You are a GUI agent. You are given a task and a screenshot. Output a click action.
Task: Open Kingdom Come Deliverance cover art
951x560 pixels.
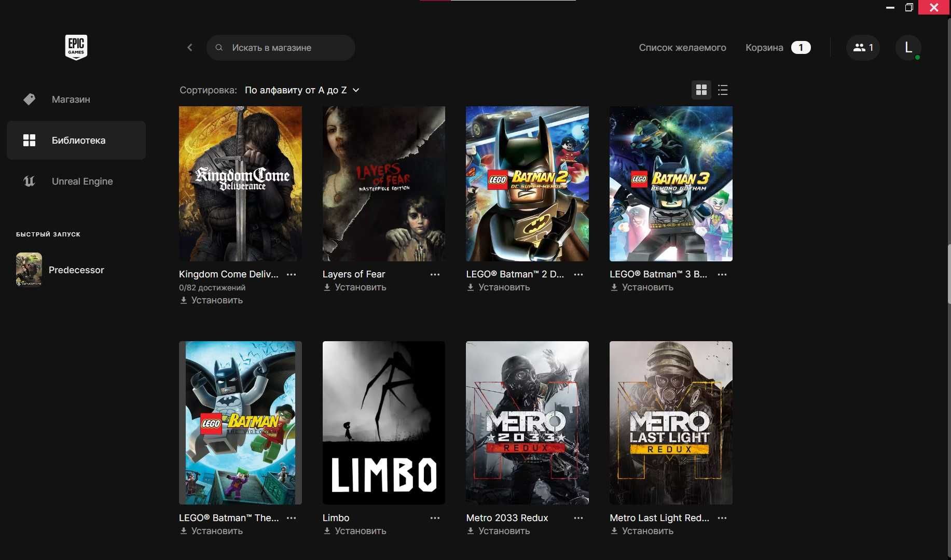[240, 184]
